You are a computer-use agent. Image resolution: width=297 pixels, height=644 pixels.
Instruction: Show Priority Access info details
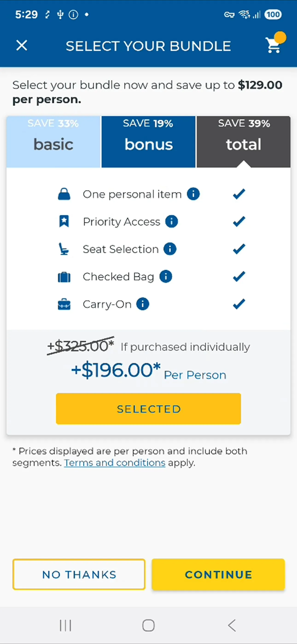click(x=172, y=222)
